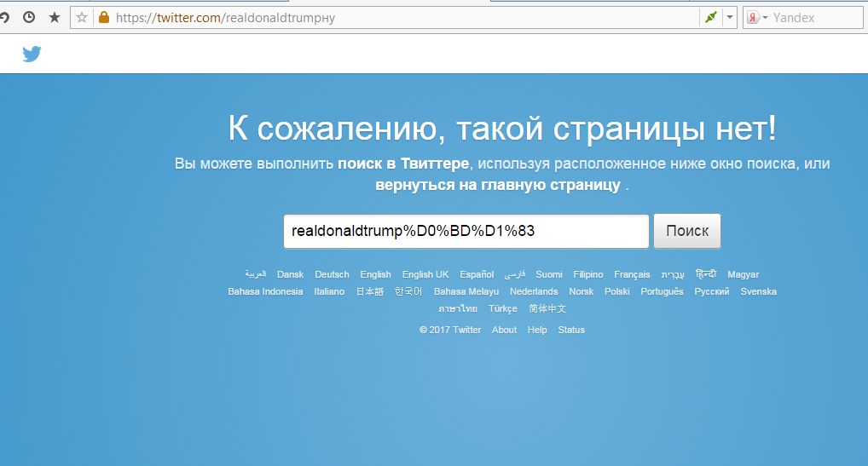The height and width of the screenshot is (466, 868).
Task: Click the Twitter bird logo
Action: pyautogui.click(x=32, y=54)
